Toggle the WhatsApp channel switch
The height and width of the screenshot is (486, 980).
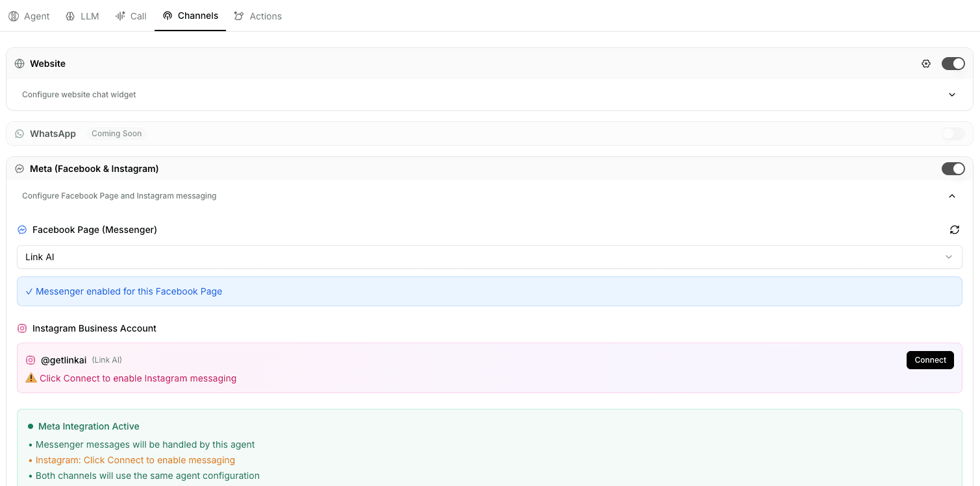click(953, 134)
